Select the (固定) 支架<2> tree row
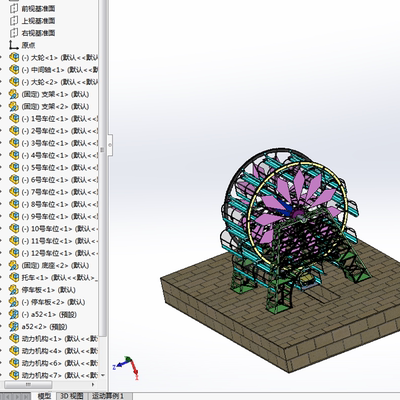The image size is (400, 400). pyautogui.click(x=49, y=106)
